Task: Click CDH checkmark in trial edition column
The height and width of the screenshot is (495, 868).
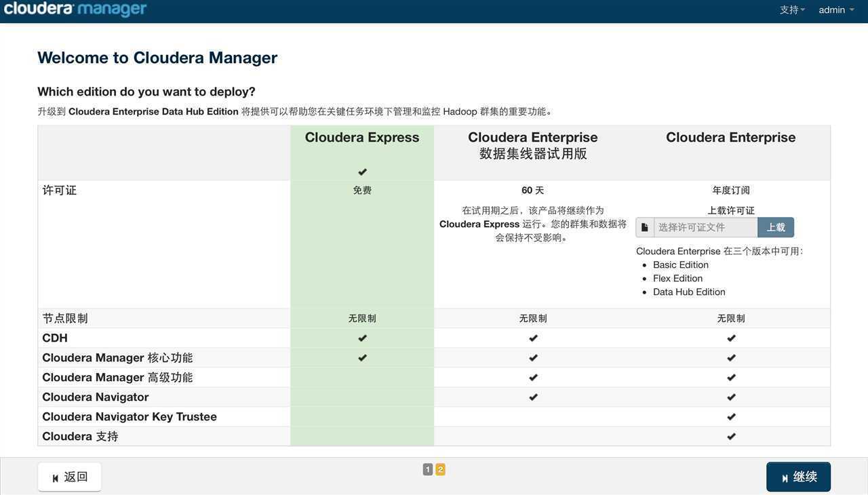Action: 533,338
